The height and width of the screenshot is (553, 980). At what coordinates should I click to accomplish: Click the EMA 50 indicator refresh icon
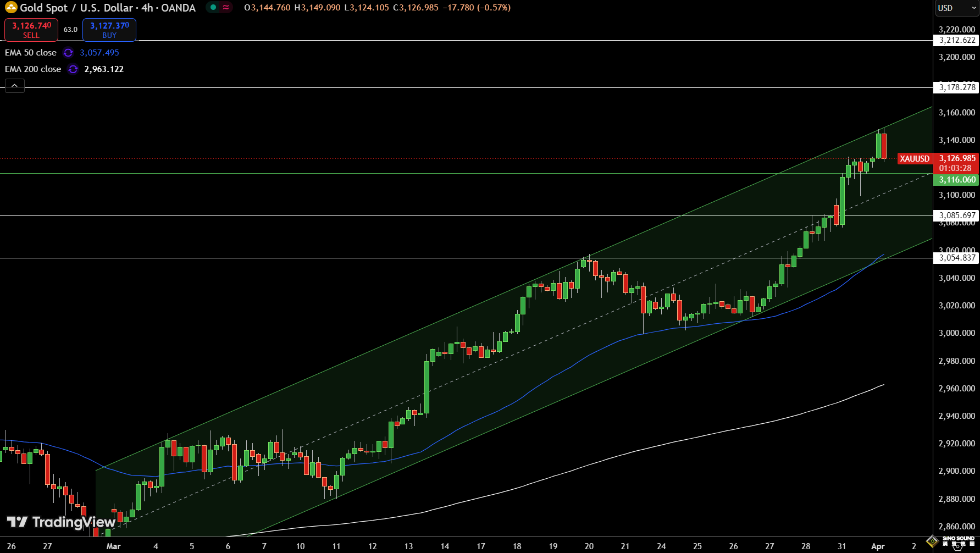click(x=68, y=53)
